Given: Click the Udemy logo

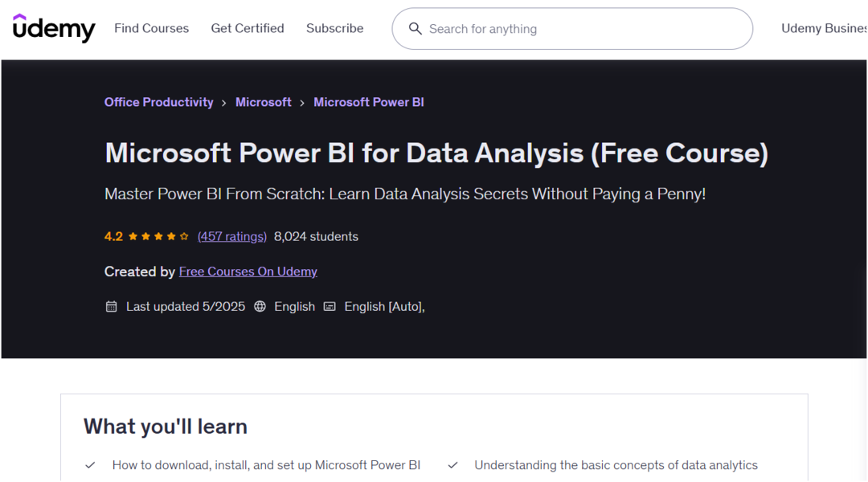Looking at the screenshot, I should [x=54, y=28].
